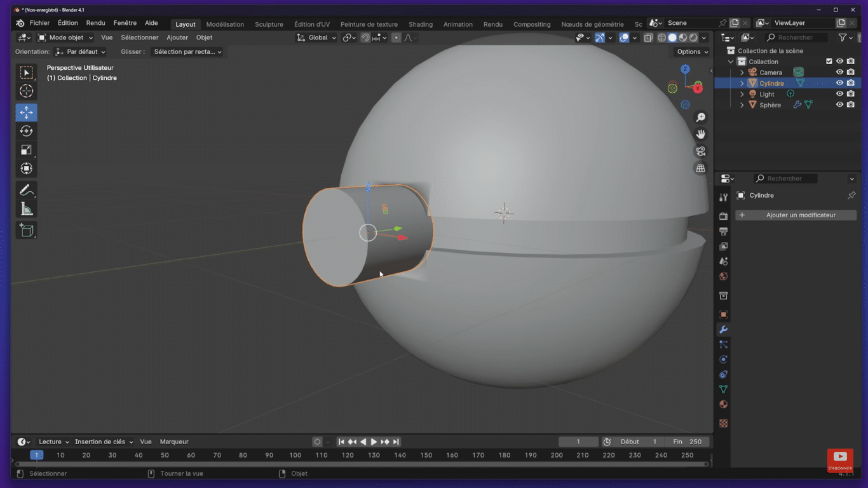The width and height of the screenshot is (868, 488).
Task: Open the Material Properties tab
Action: pos(723,404)
